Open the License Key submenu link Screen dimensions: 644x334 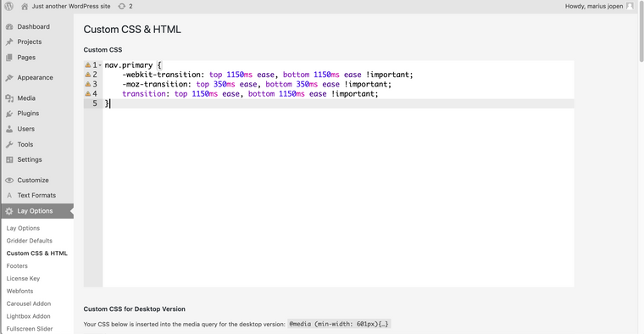(x=23, y=279)
